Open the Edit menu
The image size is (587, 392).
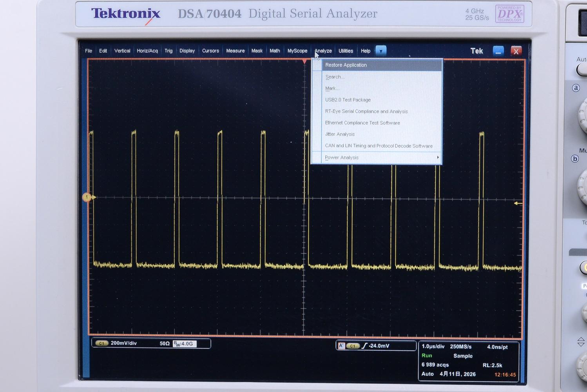pos(103,51)
